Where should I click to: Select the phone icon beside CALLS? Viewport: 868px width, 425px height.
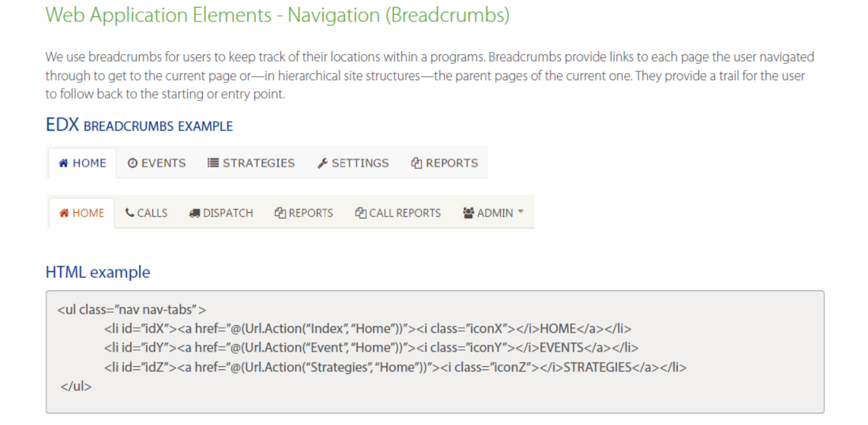tap(128, 212)
